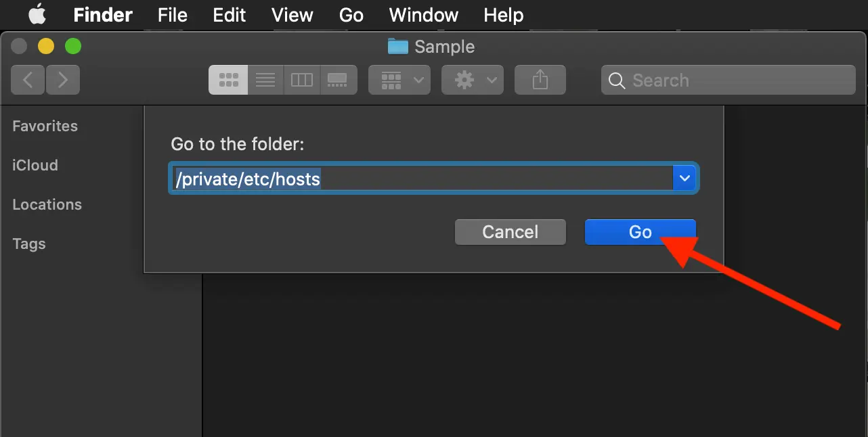Open the Share menu icon

tap(540, 79)
